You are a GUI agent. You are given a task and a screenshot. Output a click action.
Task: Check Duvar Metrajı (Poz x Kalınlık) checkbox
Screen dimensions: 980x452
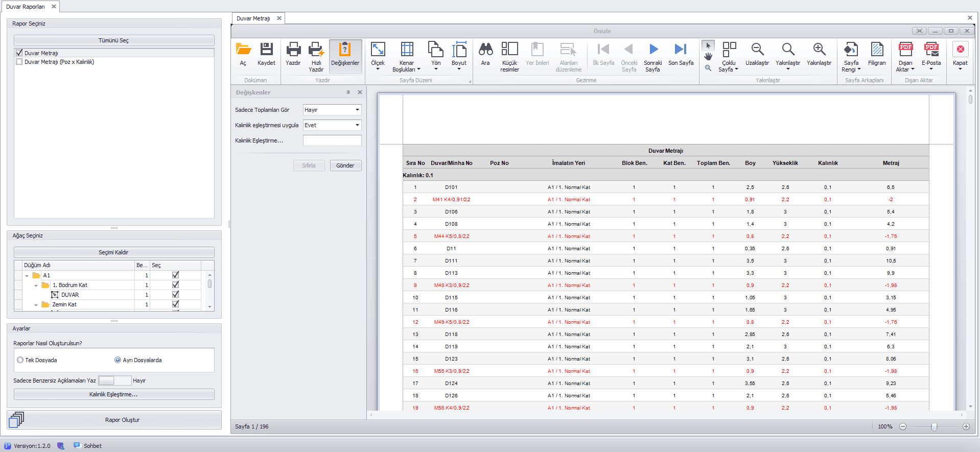(19, 62)
